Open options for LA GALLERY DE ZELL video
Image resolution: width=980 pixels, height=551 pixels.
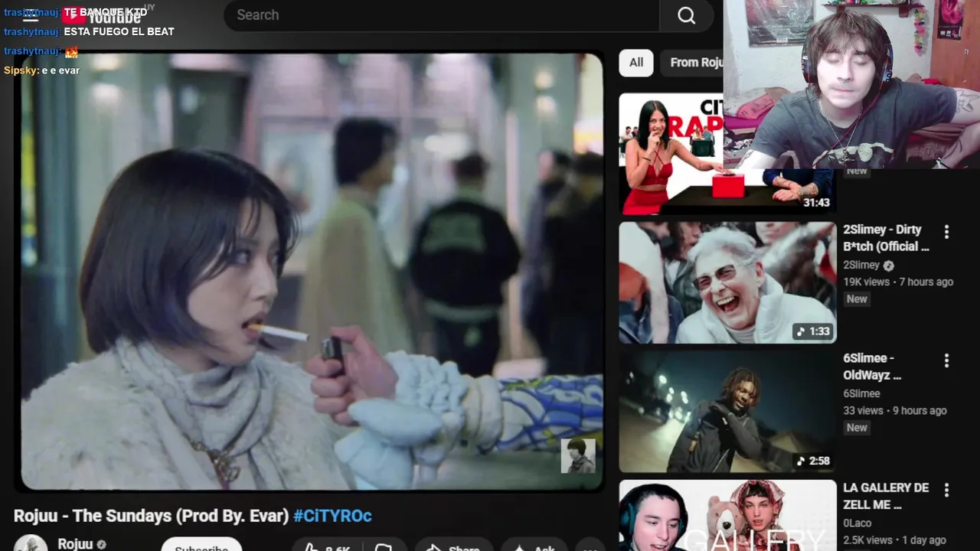946,489
